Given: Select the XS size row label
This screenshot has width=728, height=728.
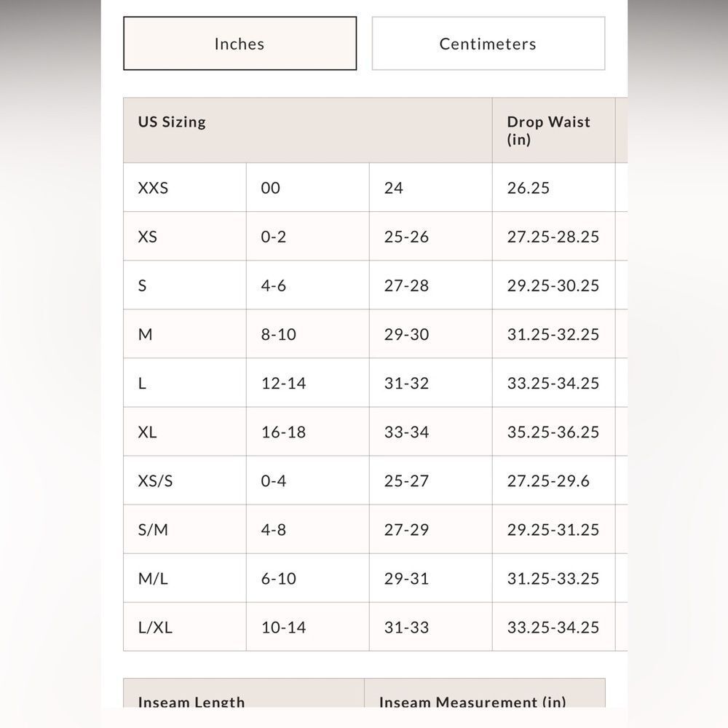Looking at the screenshot, I should point(147,237).
